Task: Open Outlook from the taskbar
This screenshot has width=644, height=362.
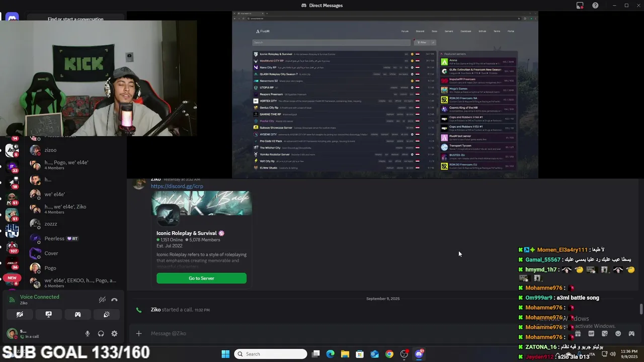Action: click(374, 354)
